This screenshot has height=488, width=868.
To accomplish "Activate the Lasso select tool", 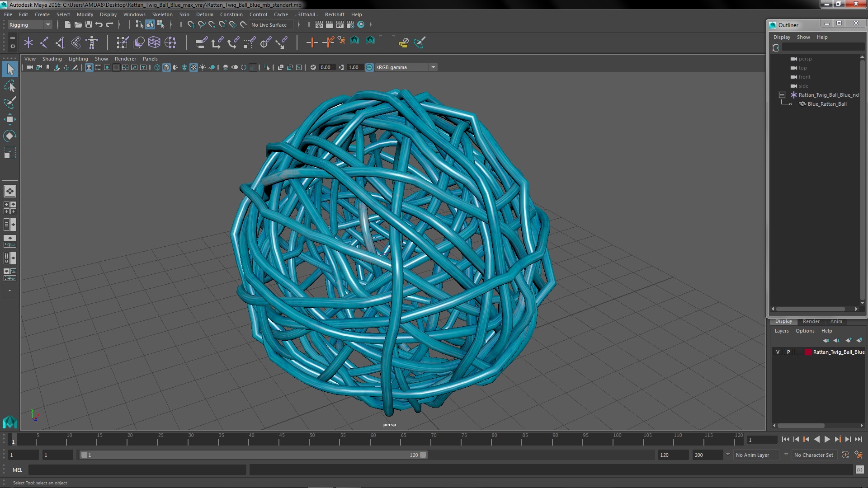I will [x=10, y=86].
